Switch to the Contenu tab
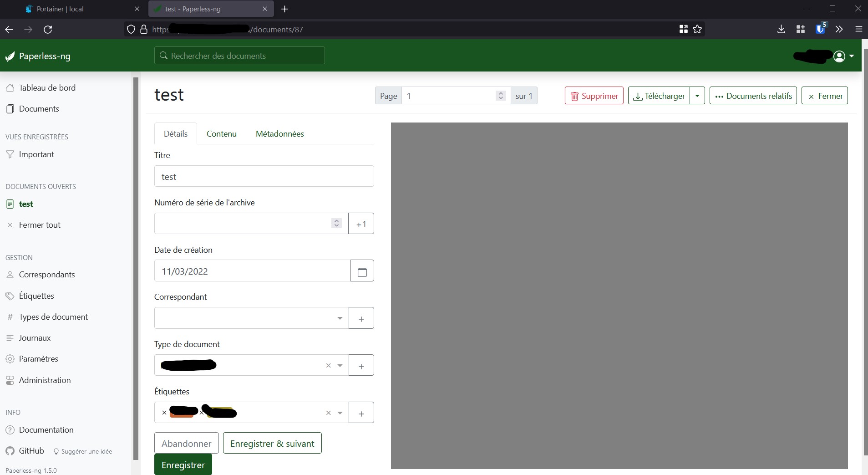This screenshot has width=868, height=475. coord(221,133)
